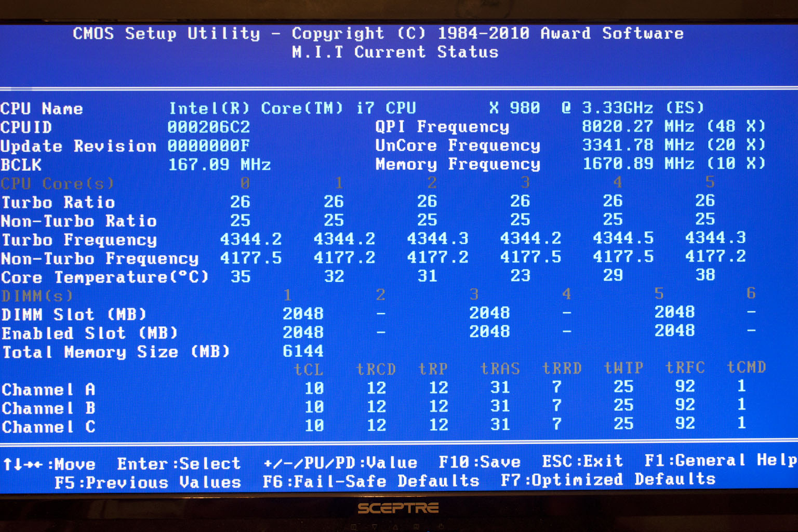Screen dimensions: 798x532
Task: Click the tRP column header
Action: (433, 369)
